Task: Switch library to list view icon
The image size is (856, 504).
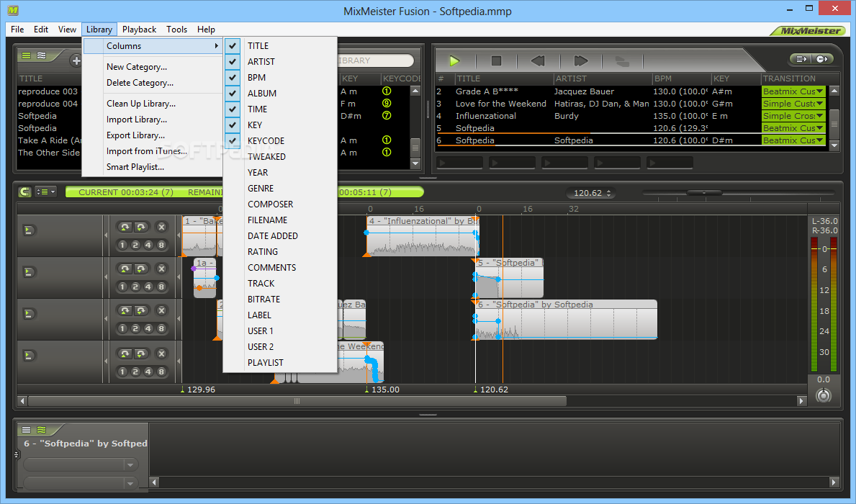Action: [x=26, y=55]
